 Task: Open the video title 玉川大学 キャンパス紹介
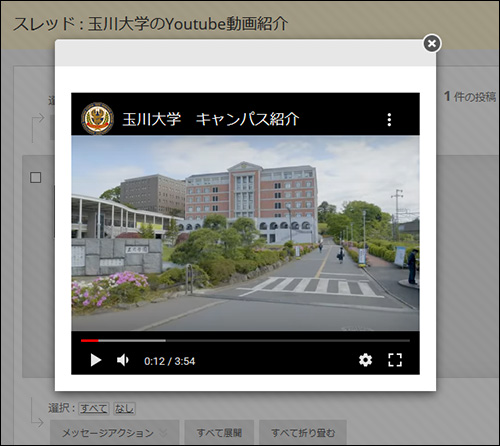[211, 119]
